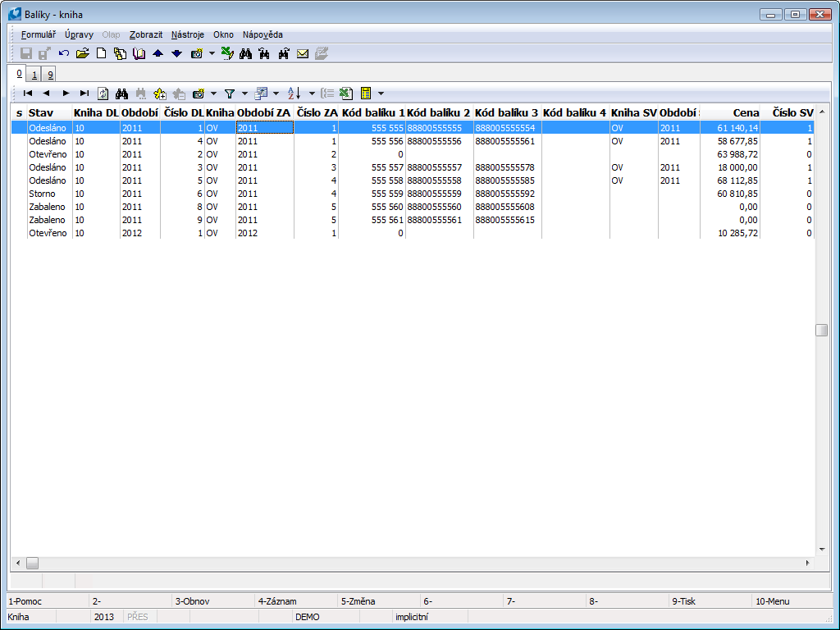Click the open folder icon in top toolbar
This screenshot has height=630, width=840.
point(82,53)
